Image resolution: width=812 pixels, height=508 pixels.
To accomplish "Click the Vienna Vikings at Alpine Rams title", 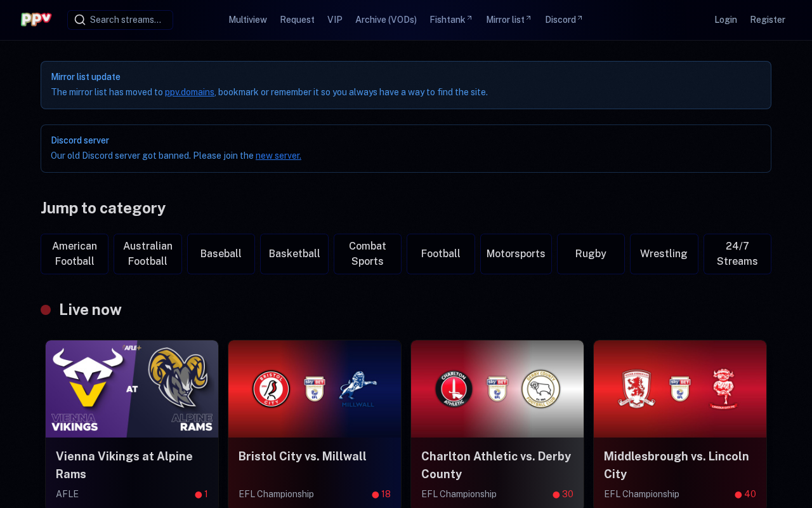I will click(124, 465).
